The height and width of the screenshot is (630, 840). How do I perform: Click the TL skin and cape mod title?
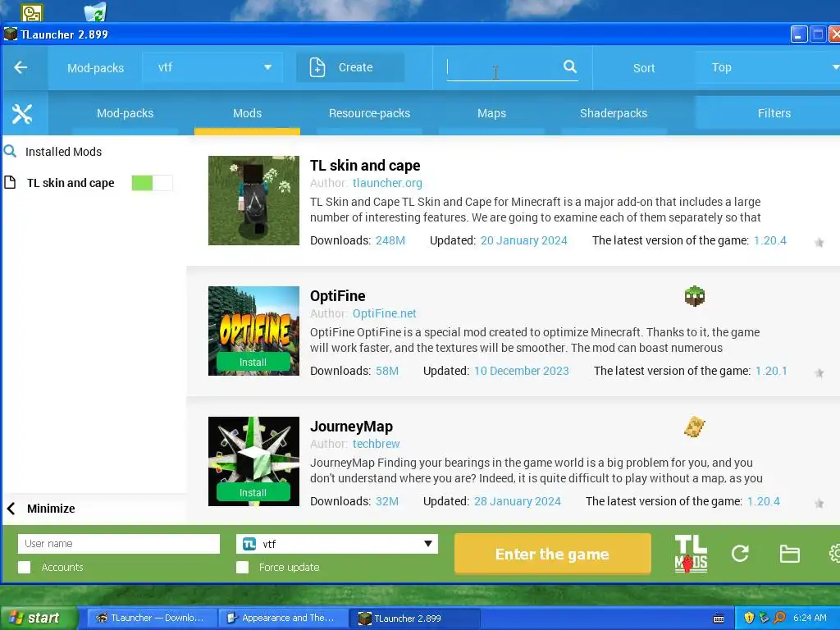click(365, 166)
